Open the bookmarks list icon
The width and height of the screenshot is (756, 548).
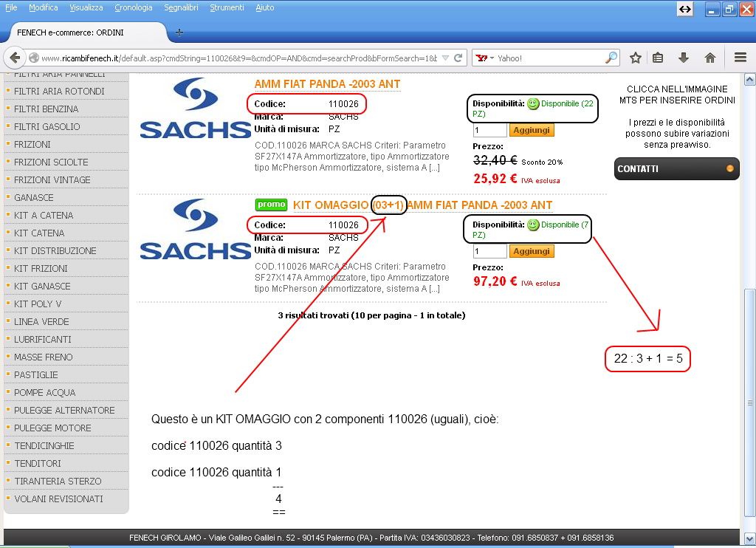658,58
